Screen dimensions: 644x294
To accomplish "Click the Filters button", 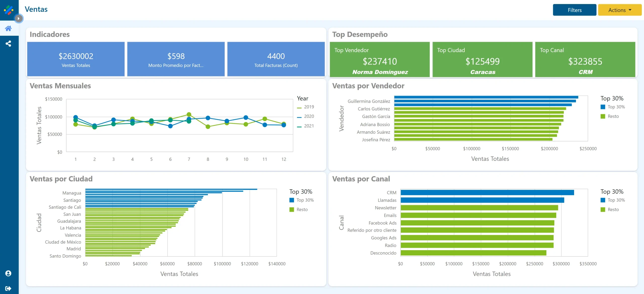I will click(x=574, y=10).
